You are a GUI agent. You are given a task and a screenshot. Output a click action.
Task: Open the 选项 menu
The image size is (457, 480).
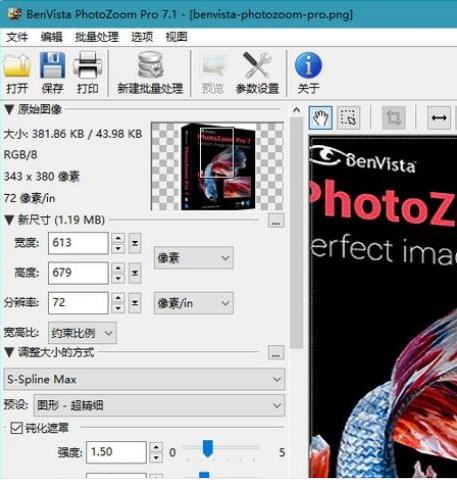(x=142, y=37)
